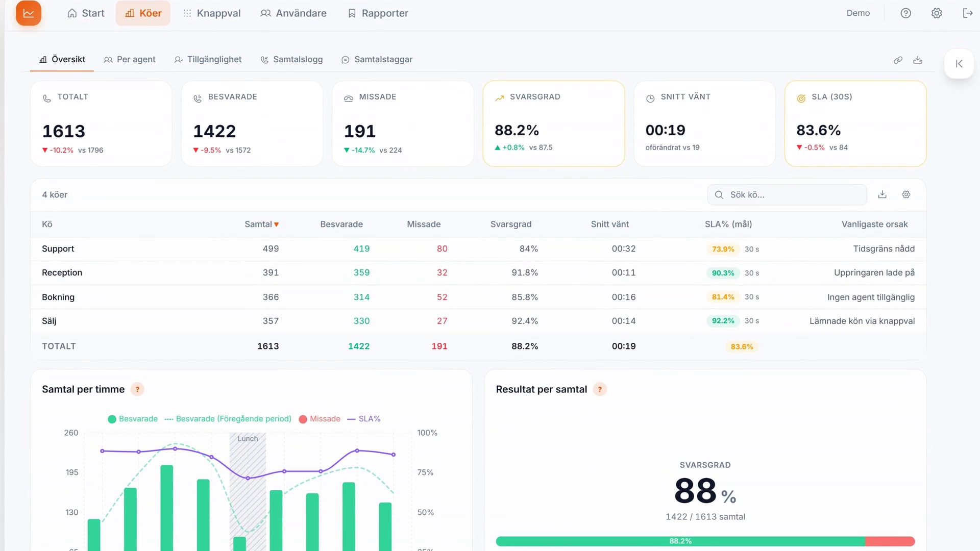The width and height of the screenshot is (980, 551).
Task: Click the Demo account label
Action: click(858, 13)
